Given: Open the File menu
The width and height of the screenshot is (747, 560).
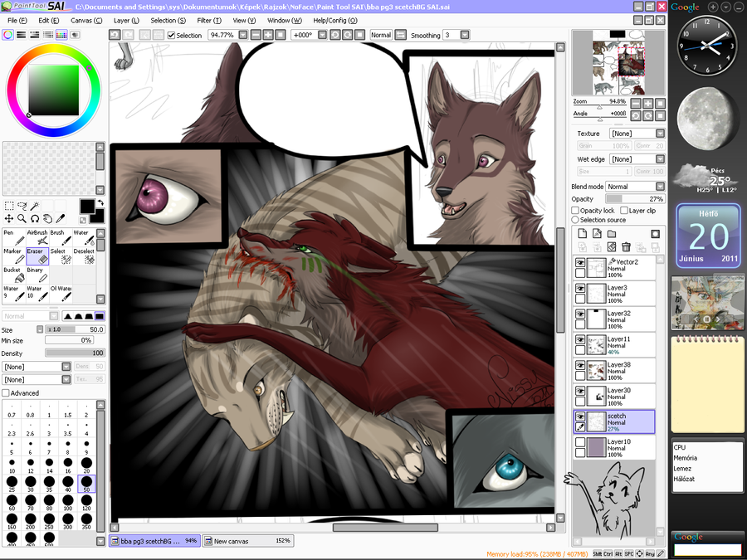Looking at the screenshot, I should (x=17, y=21).
